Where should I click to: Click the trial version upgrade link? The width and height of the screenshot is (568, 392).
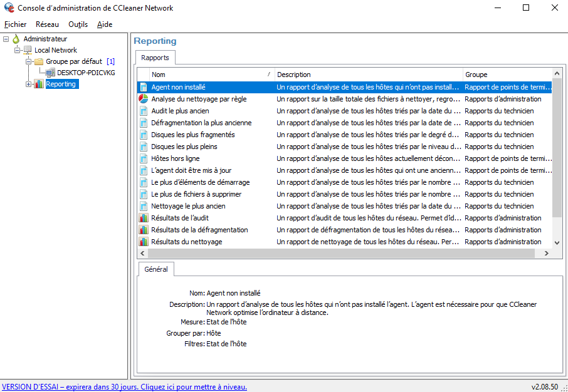(124, 387)
